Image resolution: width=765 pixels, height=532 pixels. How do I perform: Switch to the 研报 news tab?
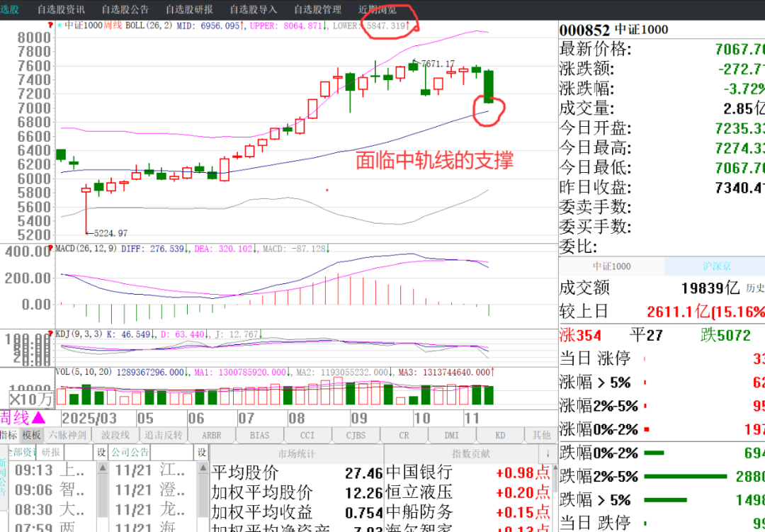click(51, 453)
